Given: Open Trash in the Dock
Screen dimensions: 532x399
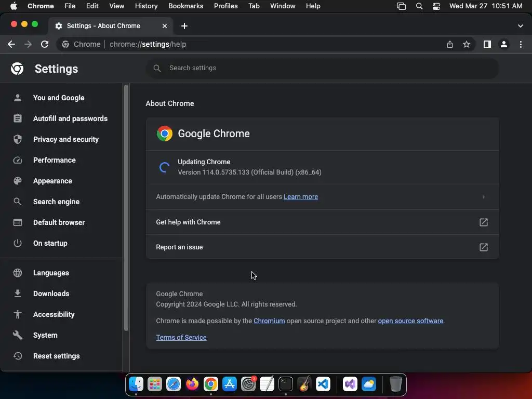Looking at the screenshot, I should [395, 384].
